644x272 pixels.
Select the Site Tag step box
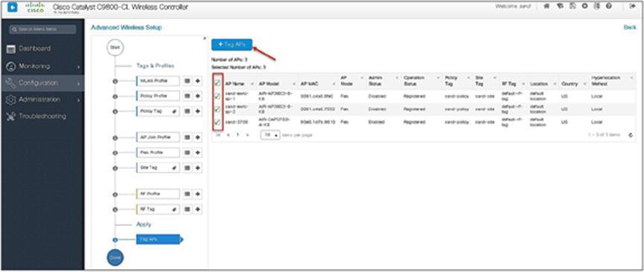[x=158, y=168]
